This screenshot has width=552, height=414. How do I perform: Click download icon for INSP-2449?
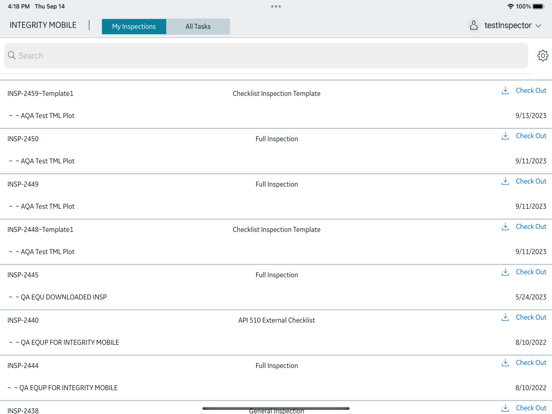coord(505,181)
